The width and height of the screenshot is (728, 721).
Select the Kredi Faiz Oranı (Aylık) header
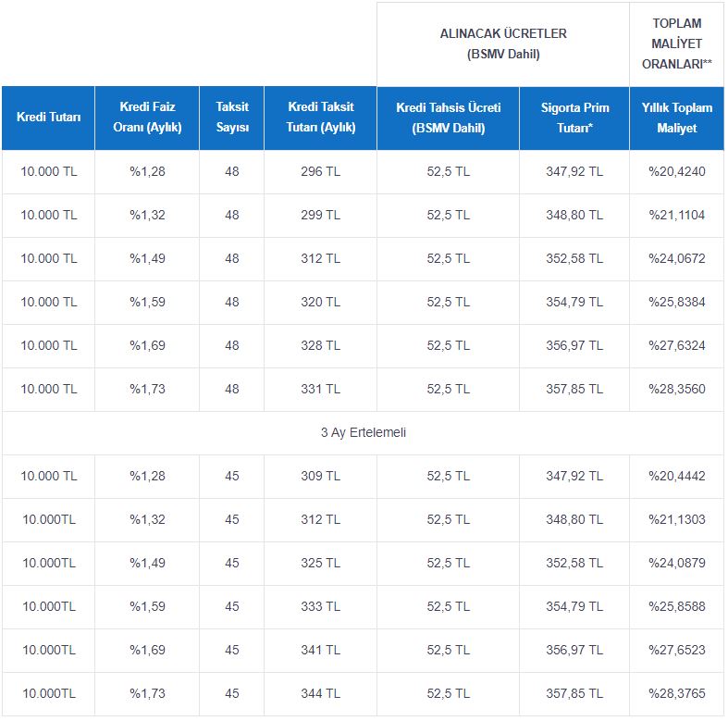[x=147, y=118]
